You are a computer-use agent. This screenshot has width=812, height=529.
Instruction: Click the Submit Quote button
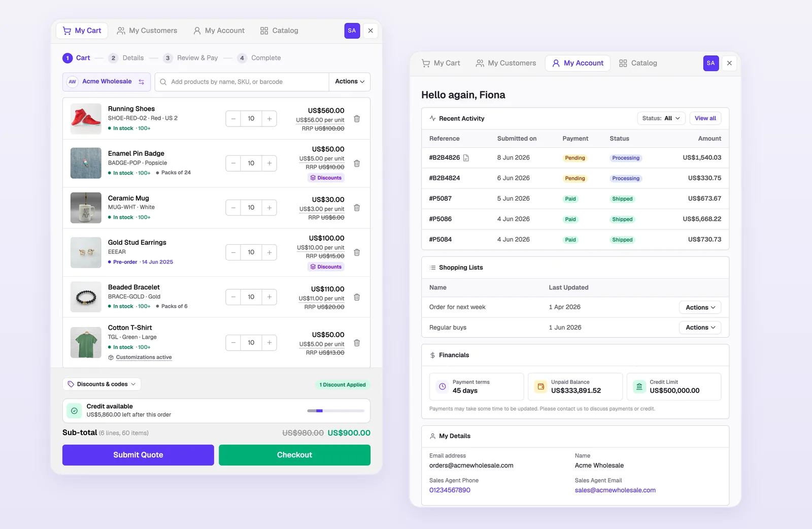coord(138,455)
